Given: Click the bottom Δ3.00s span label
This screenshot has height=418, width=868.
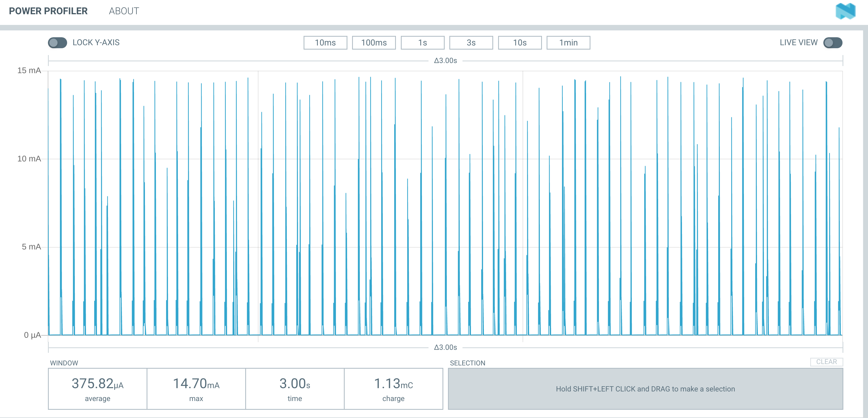Looking at the screenshot, I should [x=446, y=347].
